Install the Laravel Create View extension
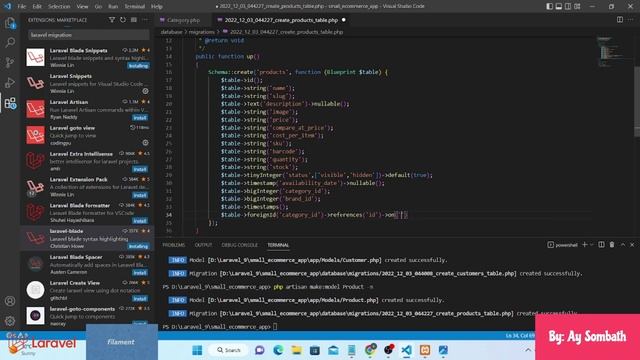The width and height of the screenshot is (640, 360). pos(140,299)
